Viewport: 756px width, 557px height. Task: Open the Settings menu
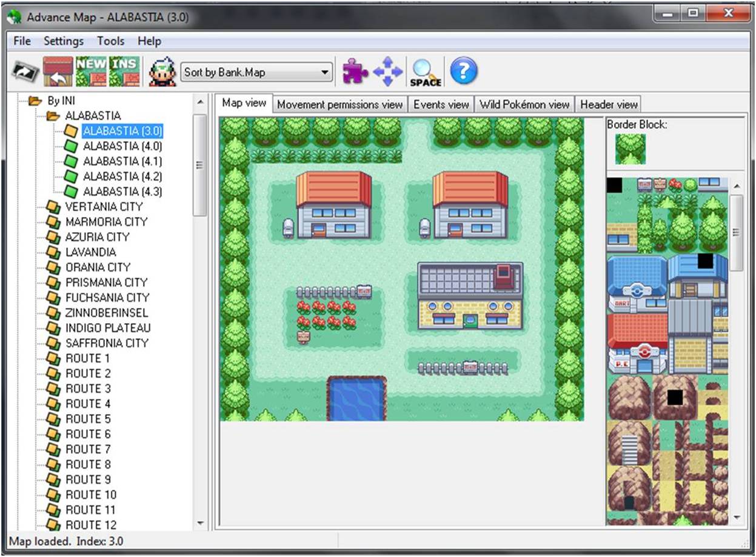coord(63,41)
